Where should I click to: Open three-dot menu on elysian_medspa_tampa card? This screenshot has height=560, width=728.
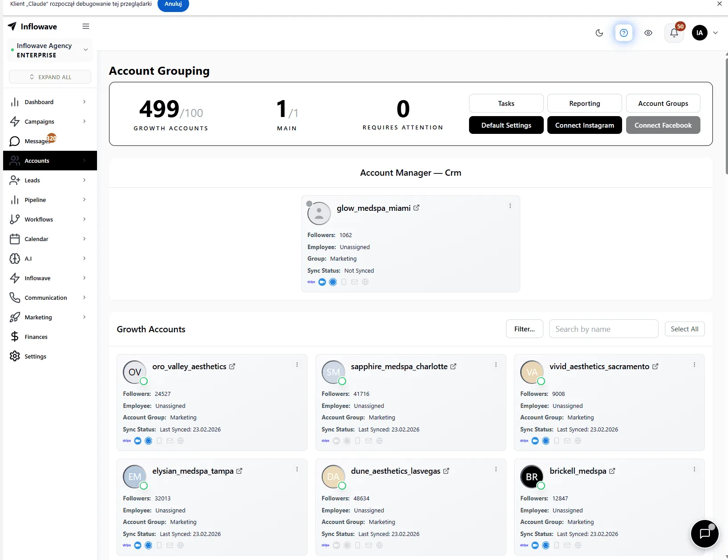tap(297, 469)
